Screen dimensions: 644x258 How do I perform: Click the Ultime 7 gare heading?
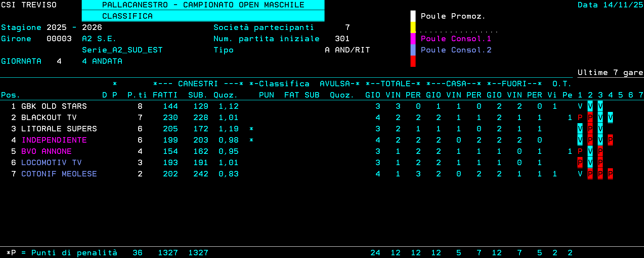point(610,73)
